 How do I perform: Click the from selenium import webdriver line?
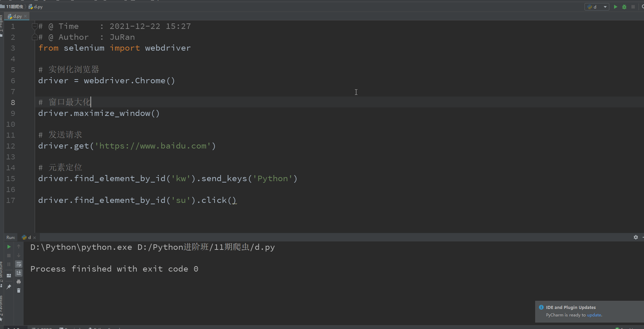point(114,48)
